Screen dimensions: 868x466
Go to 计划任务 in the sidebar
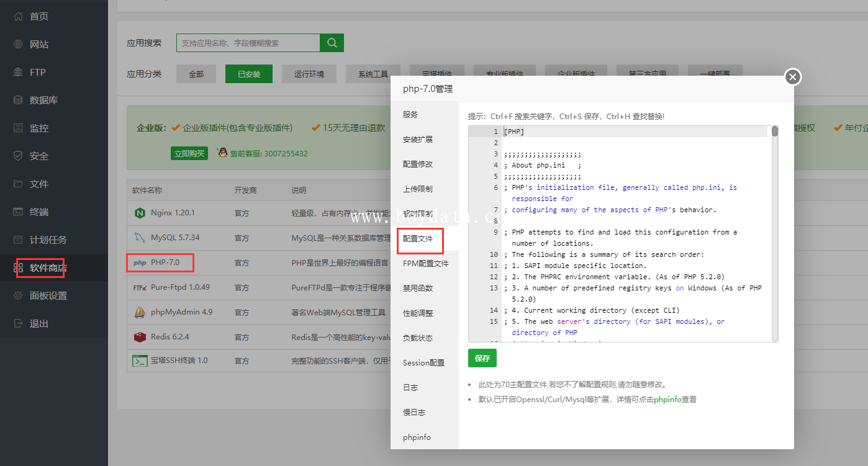click(48, 240)
